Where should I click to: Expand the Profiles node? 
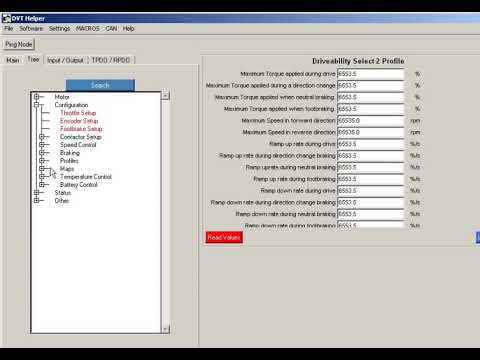tap(42, 161)
